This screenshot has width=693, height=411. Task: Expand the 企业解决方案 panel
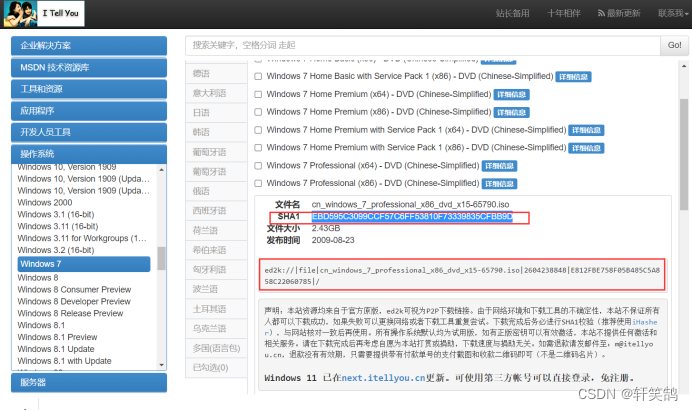point(89,46)
